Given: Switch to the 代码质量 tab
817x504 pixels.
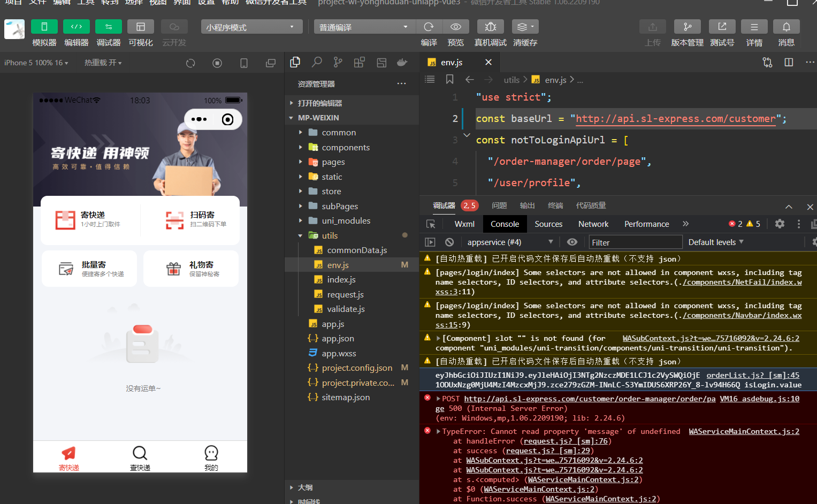Looking at the screenshot, I should point(591,205).
